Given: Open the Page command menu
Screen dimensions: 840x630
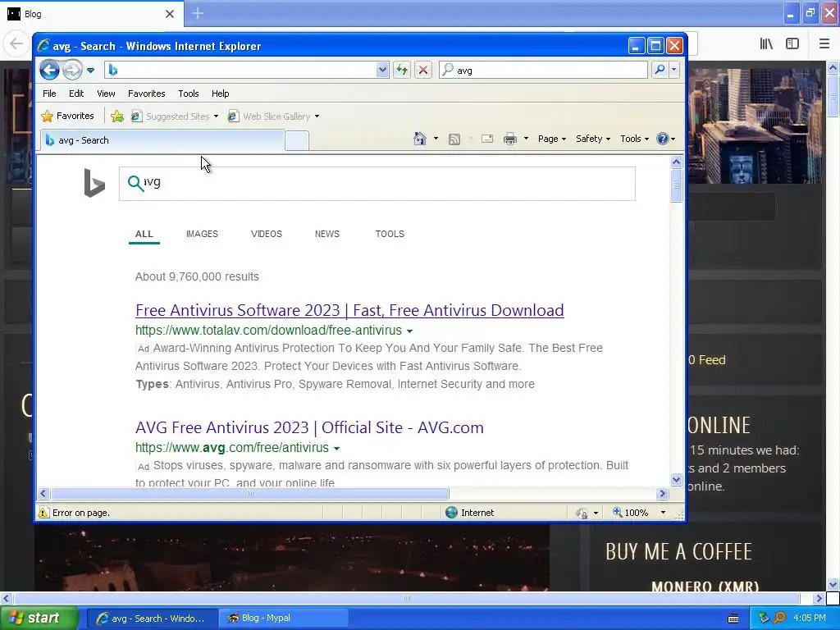Looking at the screenshot, I should [552, 139].
